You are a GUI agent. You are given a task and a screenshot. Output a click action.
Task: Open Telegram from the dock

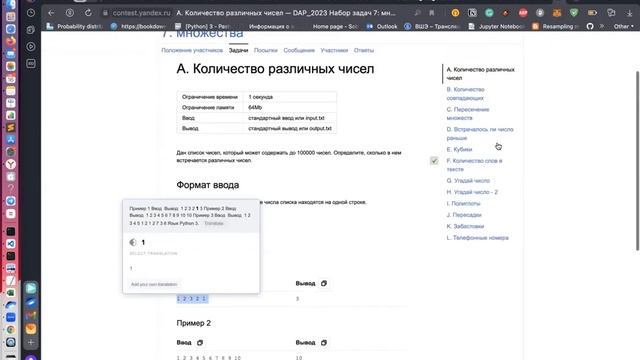click(x=11, y=201)
